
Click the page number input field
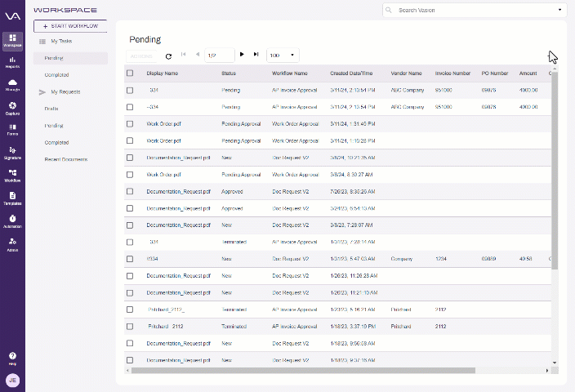pos(219,55)
